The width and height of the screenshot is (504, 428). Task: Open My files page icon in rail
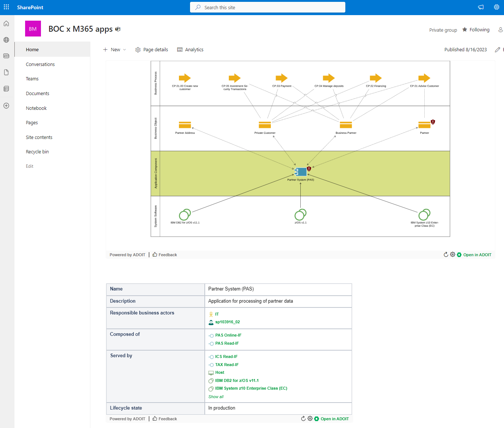click(x=6, y=72)
